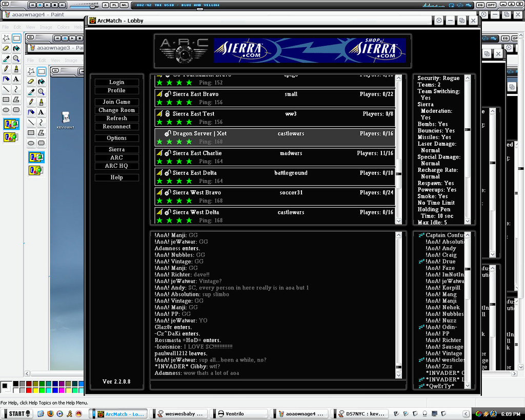Select the Eraser tool in the aoaownage4 Paint toolbox
The image size is (525, 420).
(x=6, y=48)
